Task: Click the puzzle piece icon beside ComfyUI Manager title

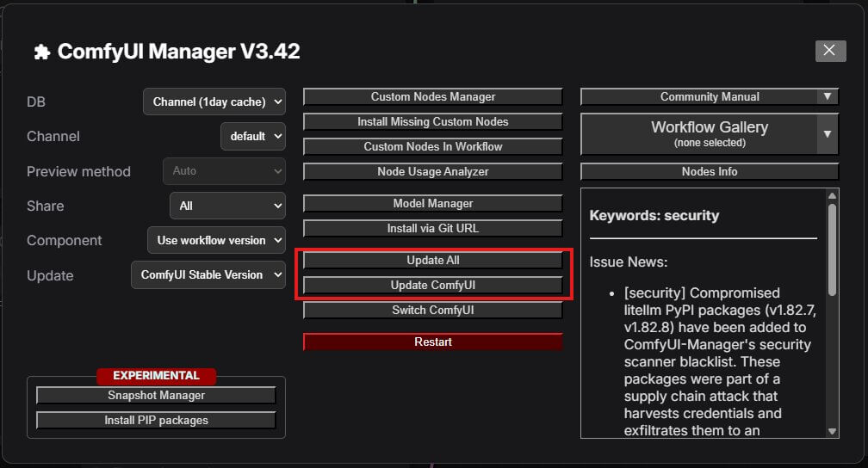Action: pyautogui.click(x=42, y=52)
